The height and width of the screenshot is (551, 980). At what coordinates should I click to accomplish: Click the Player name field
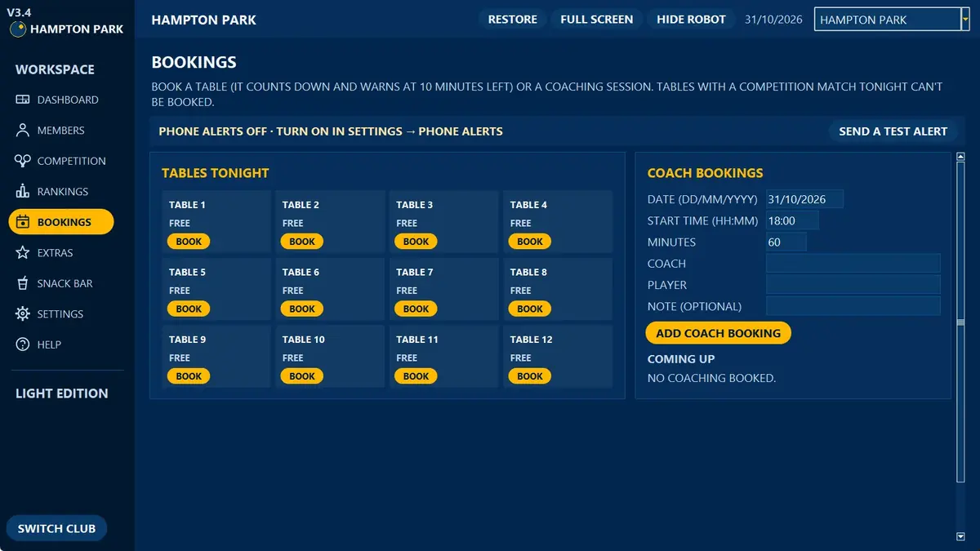pyautogui.click(x=853, y=284)
